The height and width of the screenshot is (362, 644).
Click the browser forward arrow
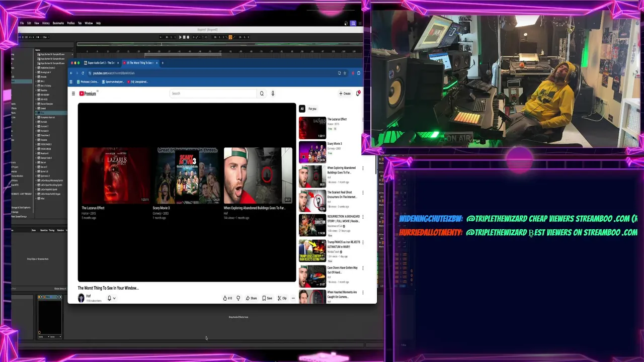click(77, 73)
